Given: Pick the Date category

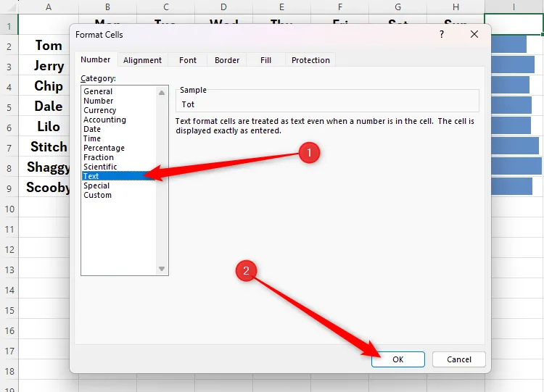Looking at the screenshot, I should [x=92, y=129].
